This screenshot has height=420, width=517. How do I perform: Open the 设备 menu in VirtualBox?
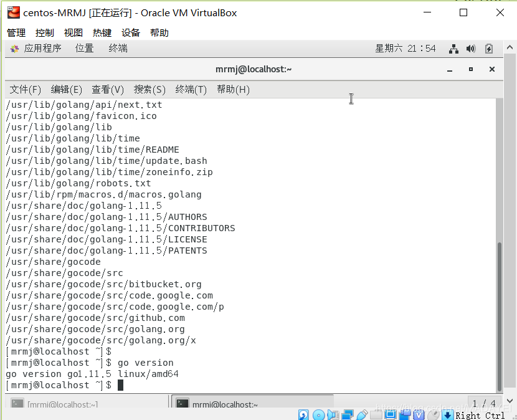tap(131, 32)
